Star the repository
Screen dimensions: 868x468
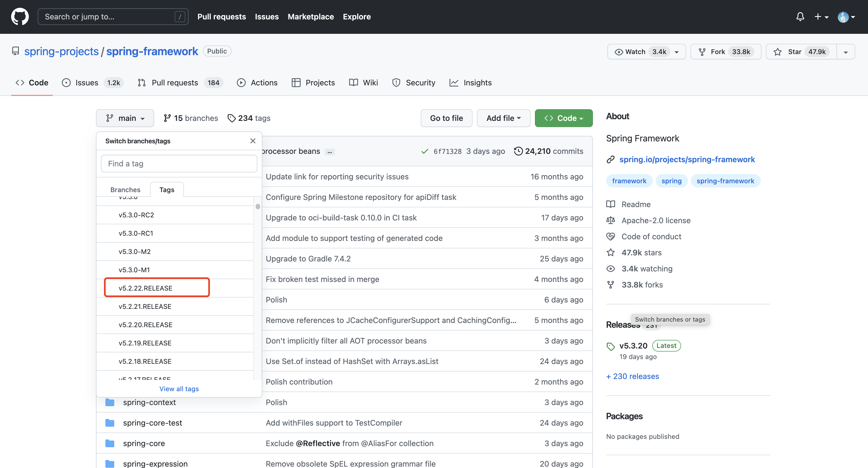(802, 52)
